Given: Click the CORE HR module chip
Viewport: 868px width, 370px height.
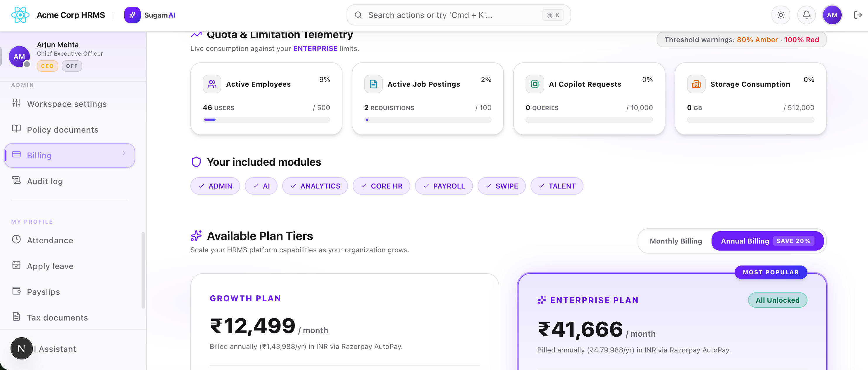Looking at the screenshot, I should pos(381,186).
